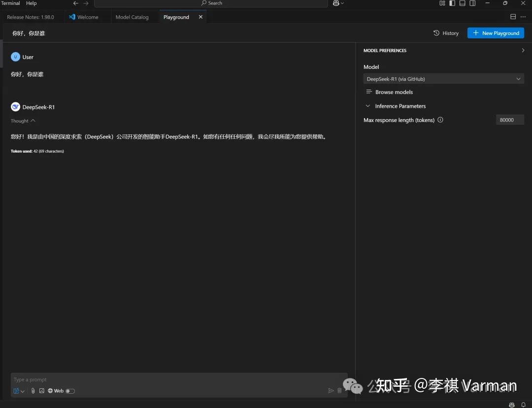Click the attach file paperclip icon

(33, 391)
